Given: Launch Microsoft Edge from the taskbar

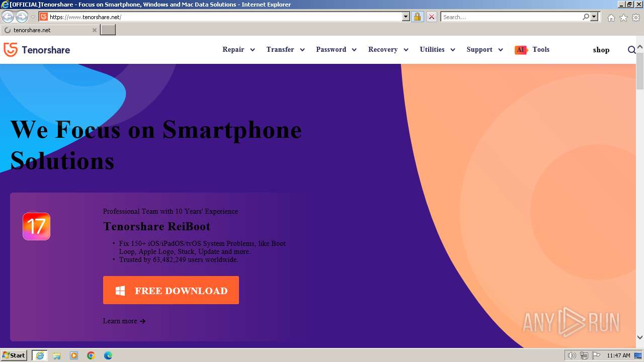Looking at the screenshot, I should pos(108,355).
